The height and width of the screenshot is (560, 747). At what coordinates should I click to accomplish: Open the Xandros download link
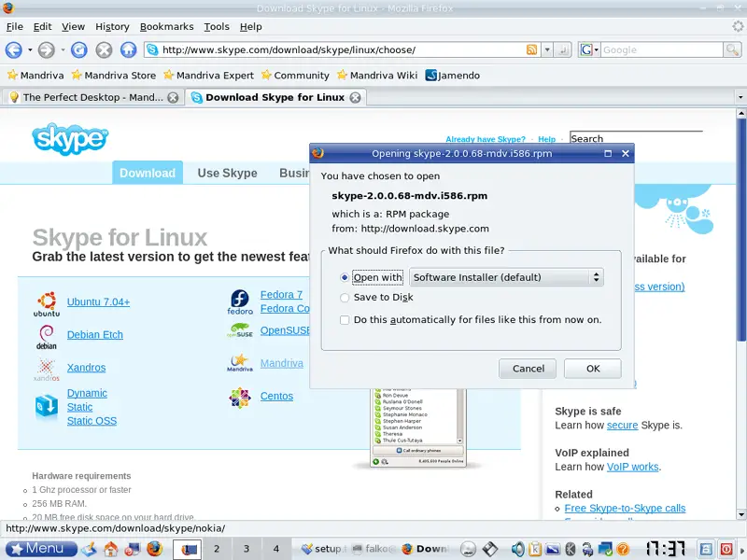(x=86, y=368)
